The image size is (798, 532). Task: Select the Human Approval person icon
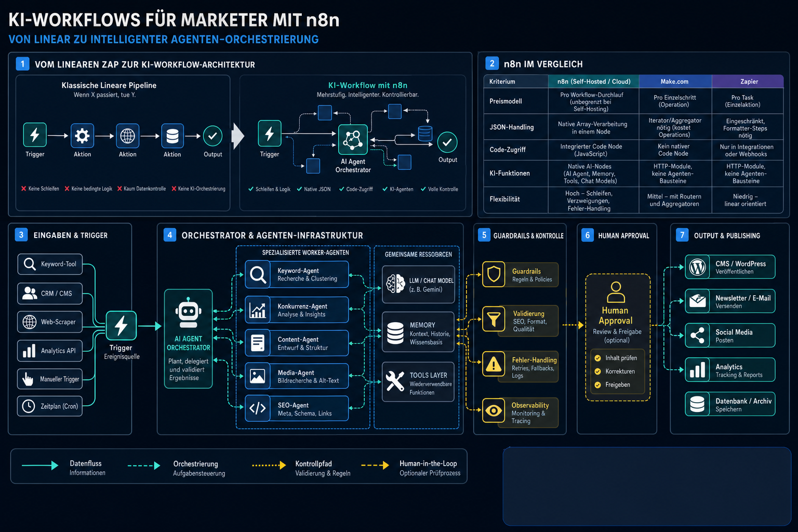click(616, 292)
